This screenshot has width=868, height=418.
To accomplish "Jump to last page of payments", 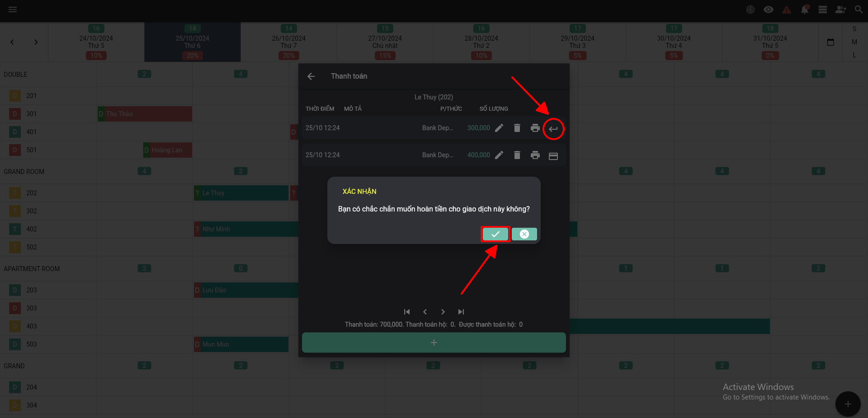I will pos(461,312).
